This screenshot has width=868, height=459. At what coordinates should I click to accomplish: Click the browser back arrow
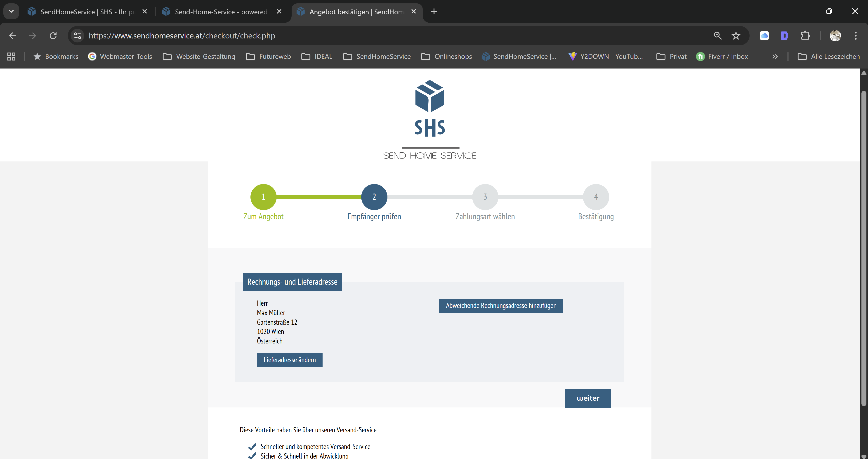(12, 36)
